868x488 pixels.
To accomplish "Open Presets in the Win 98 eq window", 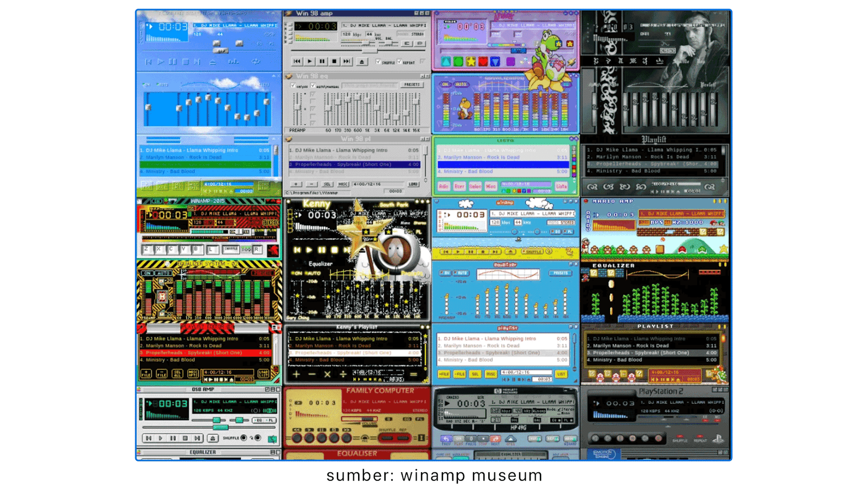I will tap(412, 85).
